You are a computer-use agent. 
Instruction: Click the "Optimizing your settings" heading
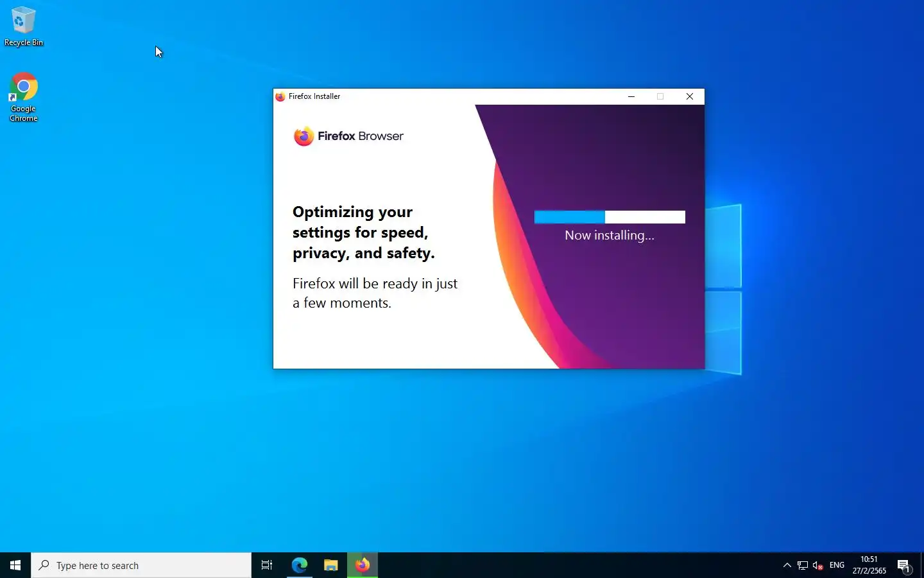pos(364,232)
